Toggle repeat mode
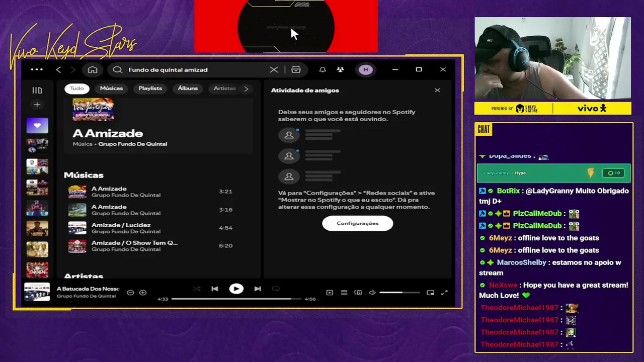The height and width of the screenshot is (362, 644). click(x=276, y=289)
